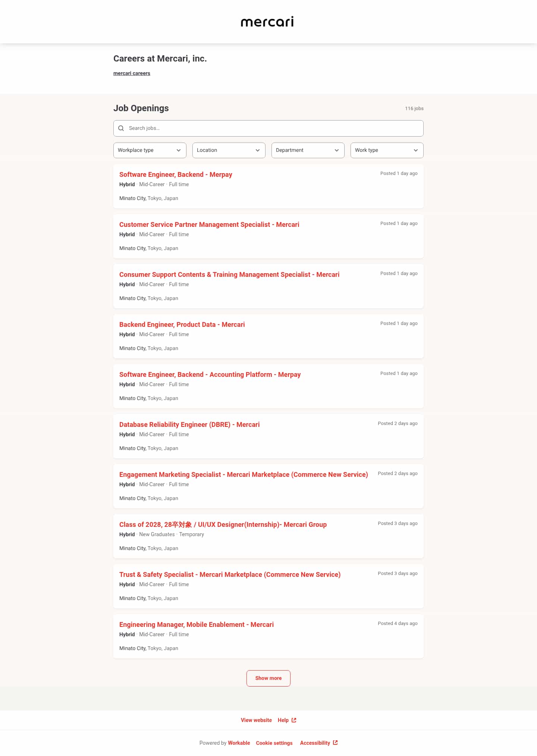Image resolution: width=537 pixels, height=756 pixels.
Task: Click the Careers at Mercari, inc. heading
Action: [160, 59]
